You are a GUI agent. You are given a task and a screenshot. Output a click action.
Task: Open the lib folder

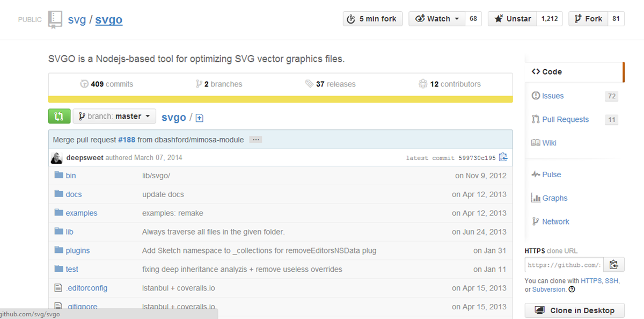pos(69,232)
